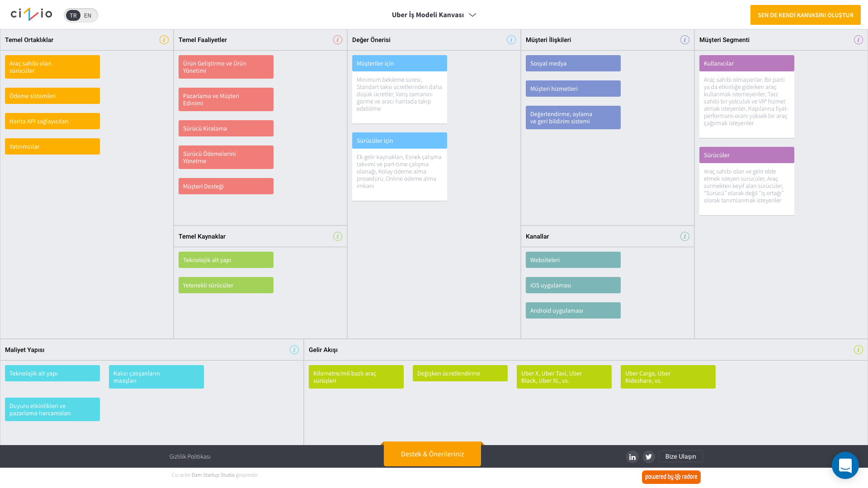This screenshot has width=868, height=488.
Task: Click the ciz.io logo
Action: [32, 14]
